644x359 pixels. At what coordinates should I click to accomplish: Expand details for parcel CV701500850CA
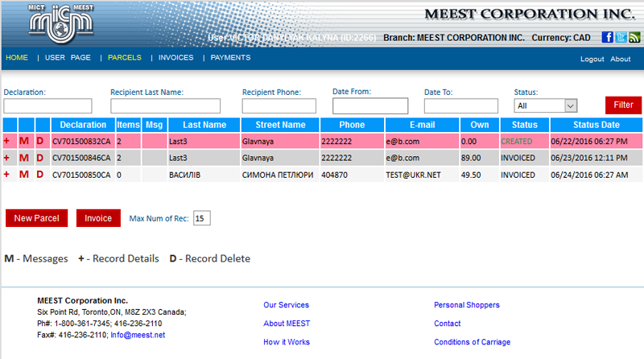(x=6, y=175)
